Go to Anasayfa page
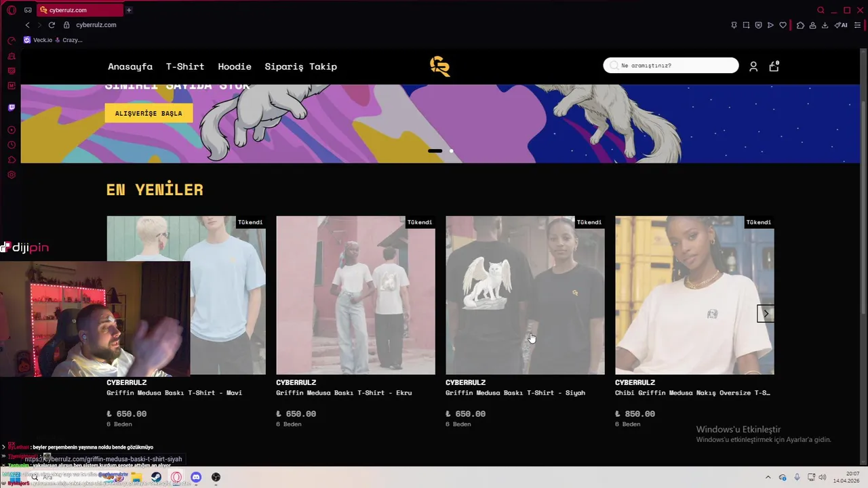Image resolution: width=868 pixels, height=488 pixels. coord(130,66)
